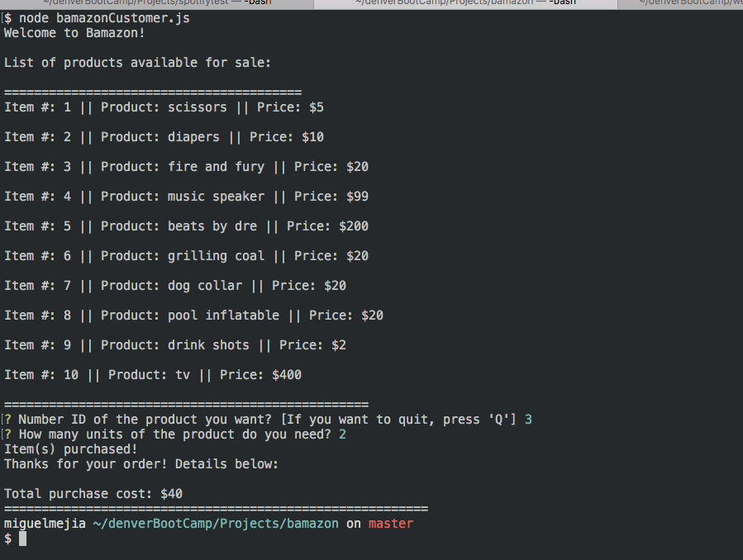Image resolution: width=743 pixels, height=560 pixels.
Task: Click the grilling coal product row
Action: pos(186,256)
